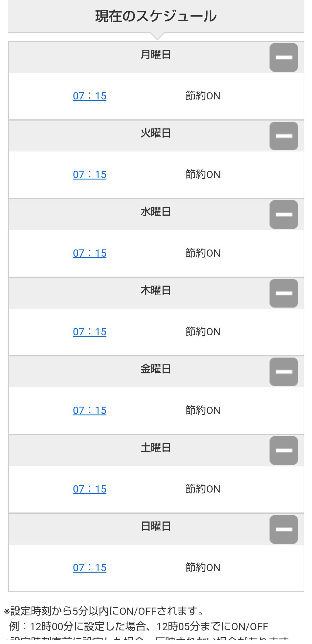Collapse the 水曜日 section with minus icon
Viewport: 312px width, 644px height.
coord(283,214)
